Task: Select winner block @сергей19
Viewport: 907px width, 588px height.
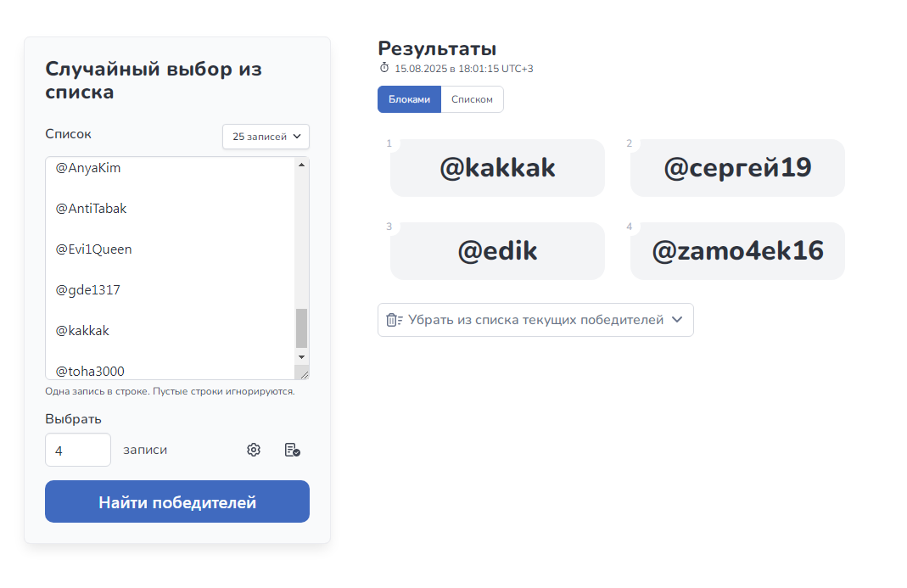Action: 737,168
